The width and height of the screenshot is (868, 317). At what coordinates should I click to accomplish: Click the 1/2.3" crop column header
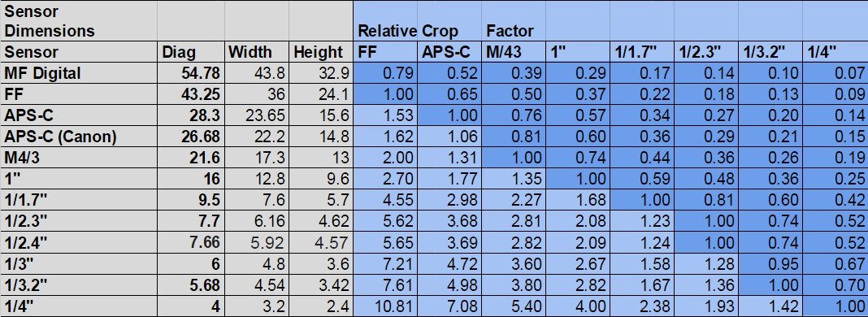[x=706, y=53]
